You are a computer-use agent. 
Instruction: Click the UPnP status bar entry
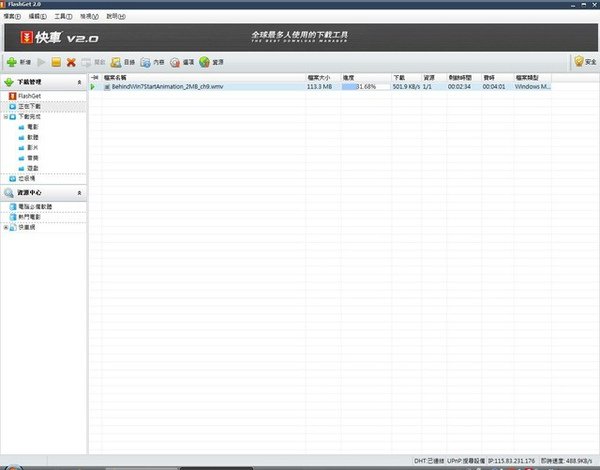(x=466, y=461)
